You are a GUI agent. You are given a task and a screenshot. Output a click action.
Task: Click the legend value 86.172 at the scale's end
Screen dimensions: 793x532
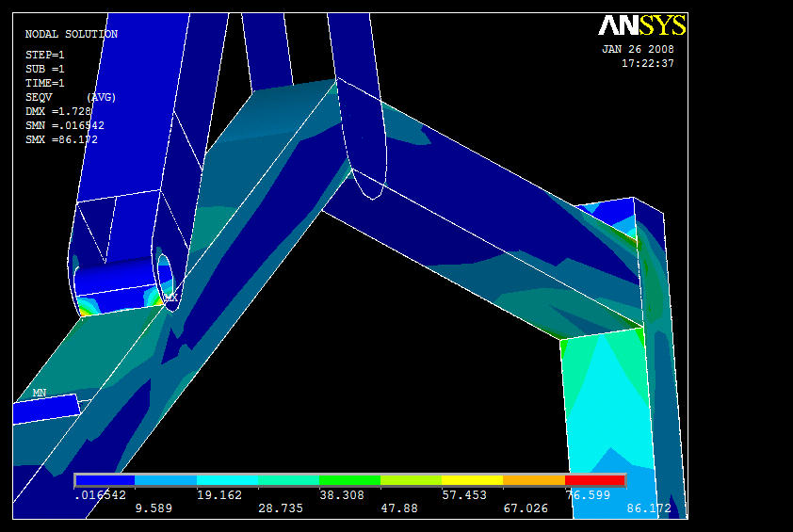point(649,508)
